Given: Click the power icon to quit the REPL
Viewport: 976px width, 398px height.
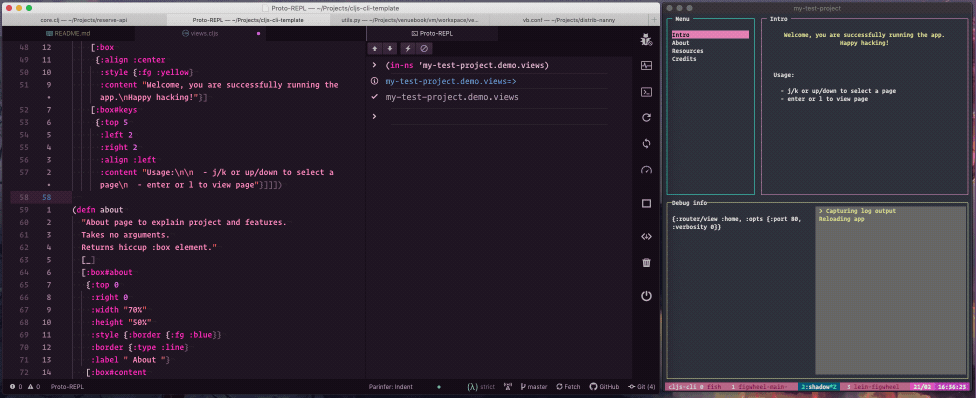Looking at the screenshot, I should [x=646, y=296].
